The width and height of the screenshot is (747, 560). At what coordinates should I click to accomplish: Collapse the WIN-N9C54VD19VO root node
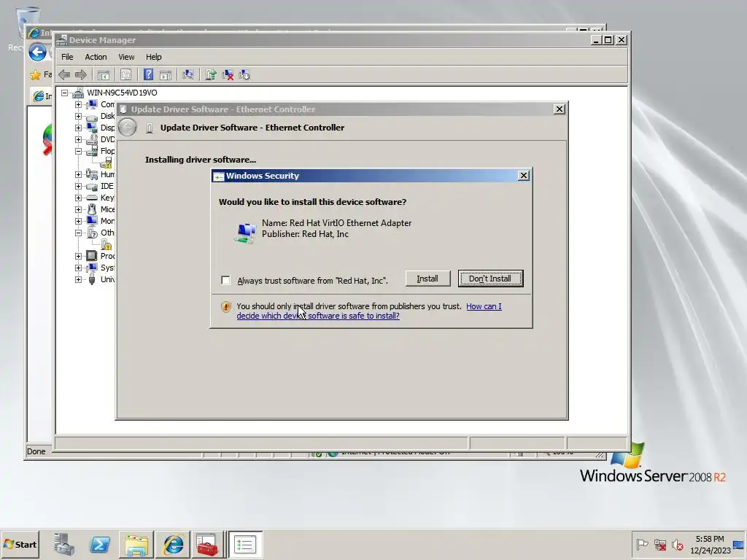[64, 93]
